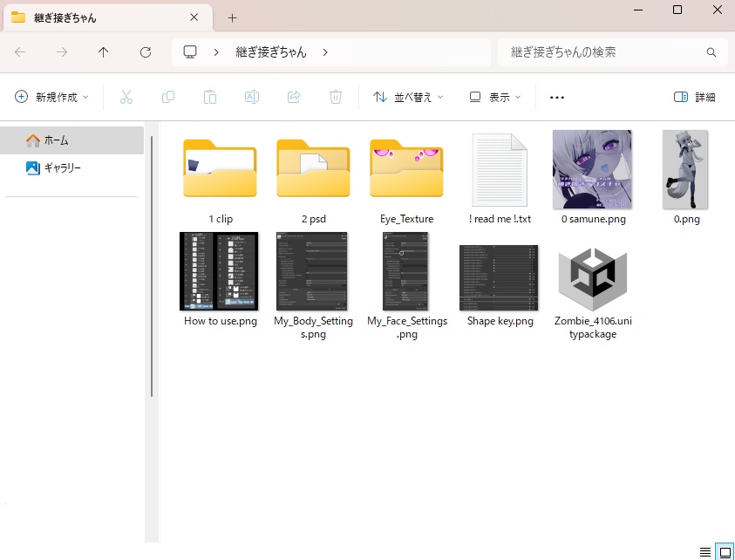735x560 pixels.
Task: Click the This PC monitor icon in address bar
Action: (190, 51)
